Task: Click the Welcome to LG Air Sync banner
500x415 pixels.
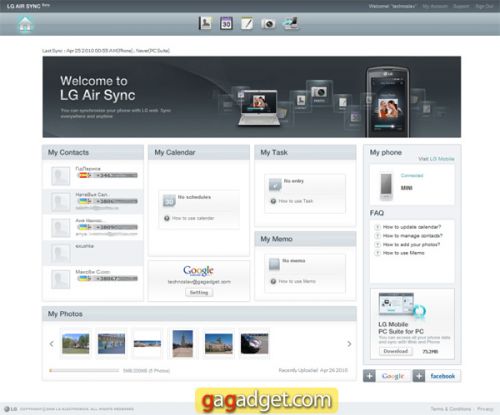Action: (x=252, y=97)
